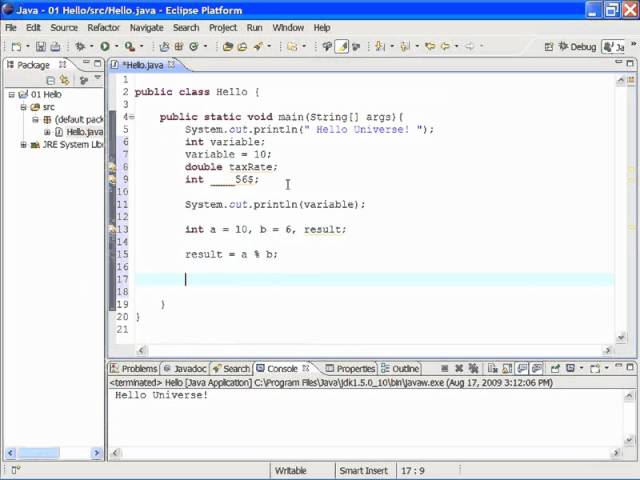This screenshot has height=480, width=640.
Task: Open dropdown arrow next to Debug icon
Action: pos(91,47)
